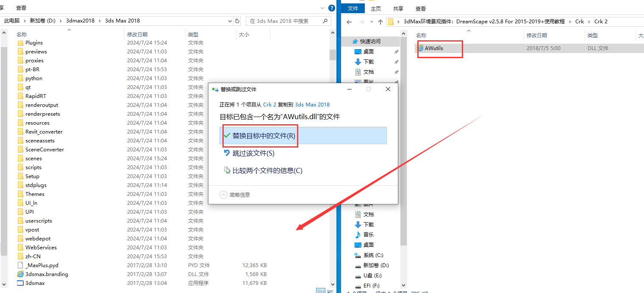The image size is (644, 293).
Task: Open the EFI (F:) drive
Action: [x=372, y=286]
